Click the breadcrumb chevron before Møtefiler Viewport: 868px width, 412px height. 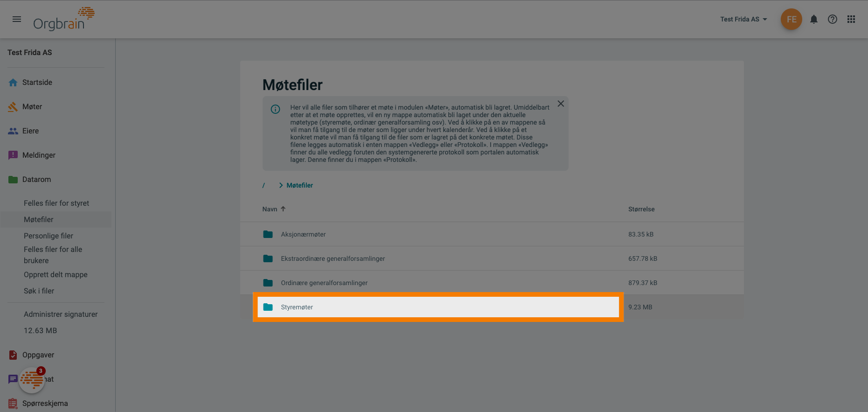tap(281, 185)
